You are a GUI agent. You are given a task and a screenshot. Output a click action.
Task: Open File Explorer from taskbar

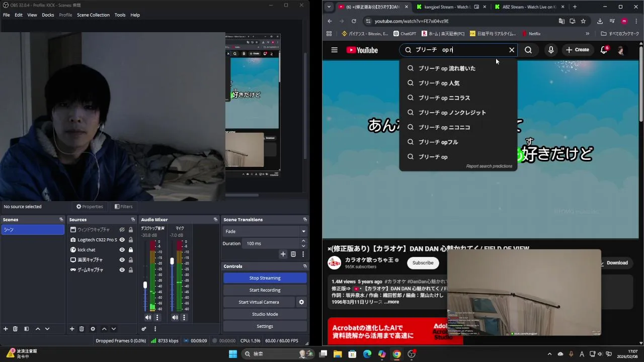[338, 354]
